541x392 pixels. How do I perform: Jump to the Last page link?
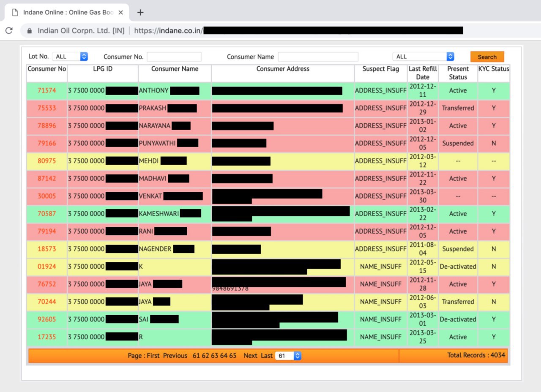(266, 356)
